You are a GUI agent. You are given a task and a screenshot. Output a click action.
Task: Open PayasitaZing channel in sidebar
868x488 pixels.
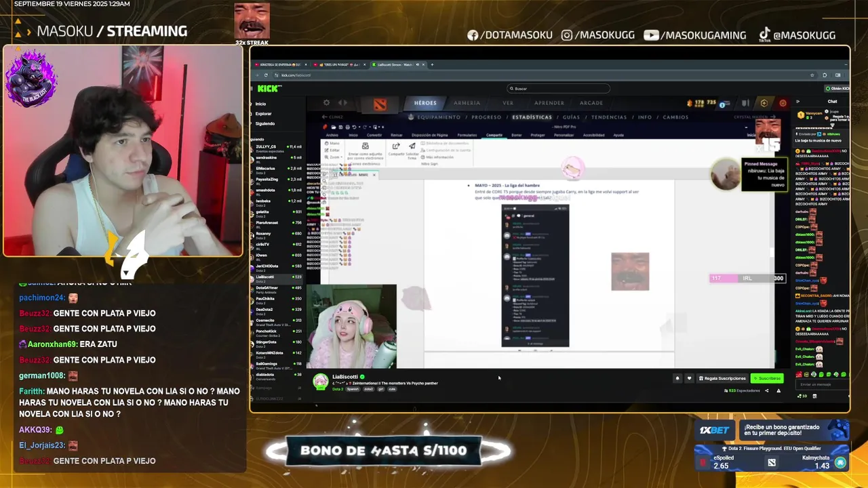[278, 181]
